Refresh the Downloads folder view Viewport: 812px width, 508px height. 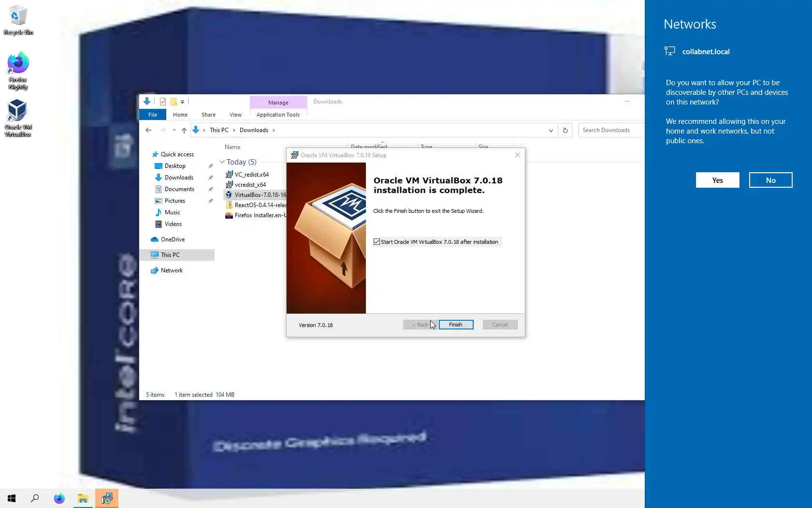pos(565,130)
